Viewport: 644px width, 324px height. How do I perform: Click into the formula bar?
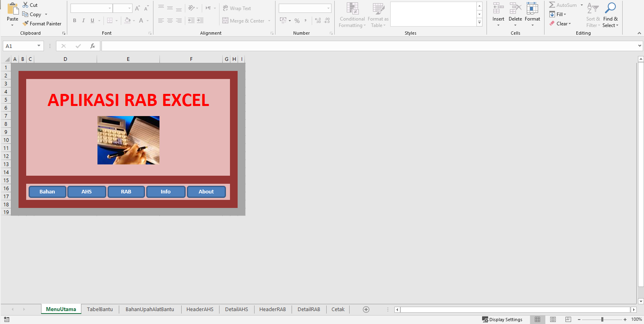point(369,46)
